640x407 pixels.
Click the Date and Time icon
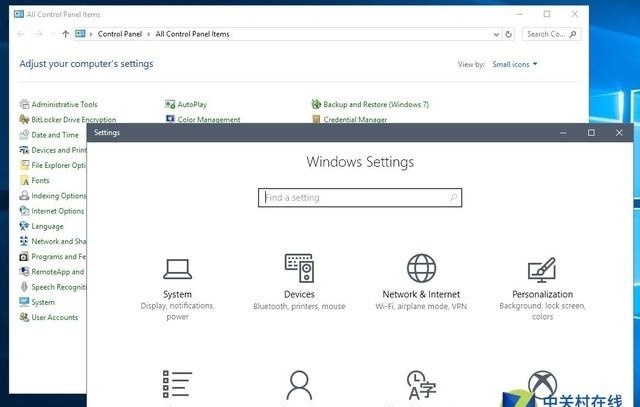(x=24, y=134)
